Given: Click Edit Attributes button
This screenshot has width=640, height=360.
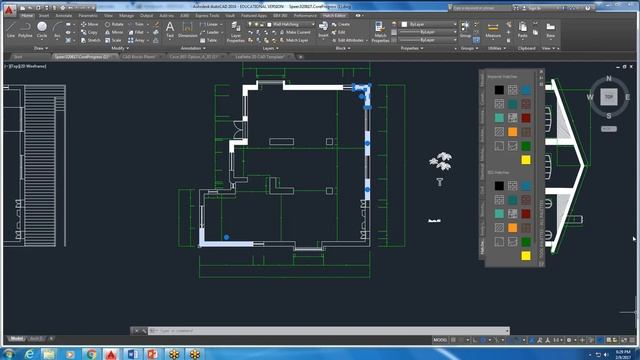Looking at the screenshot, I should coord(349,40).
